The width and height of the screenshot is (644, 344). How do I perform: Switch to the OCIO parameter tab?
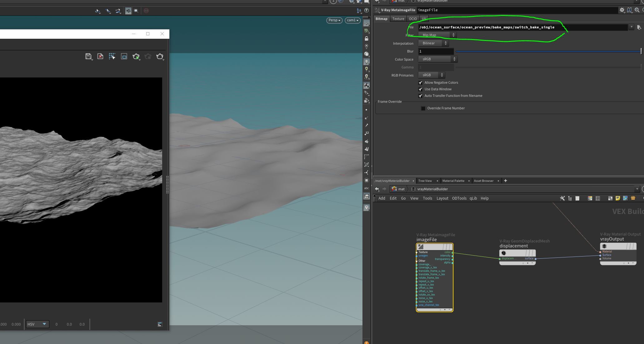coord(413,19)
